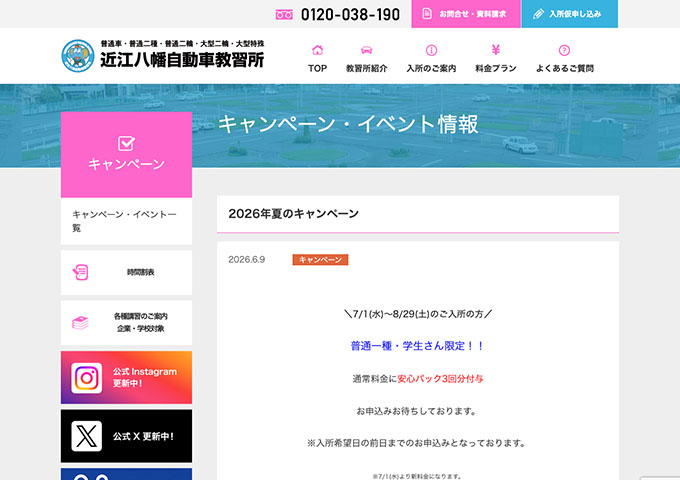The height and width of the screenshot is (480, 680).
Task: Open the 教習所紹介 menu item
Action: pos(366,58)
